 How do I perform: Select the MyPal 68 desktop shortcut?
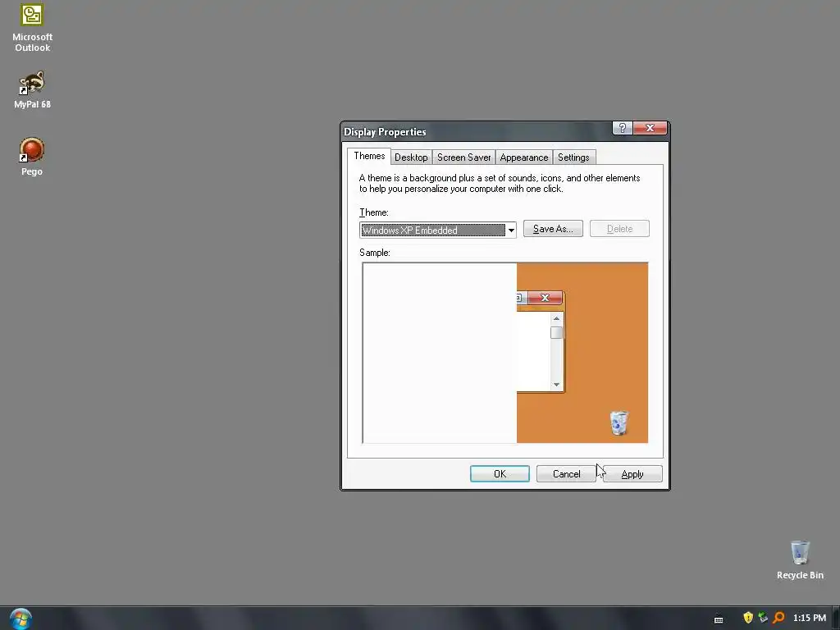coord(32,89)
